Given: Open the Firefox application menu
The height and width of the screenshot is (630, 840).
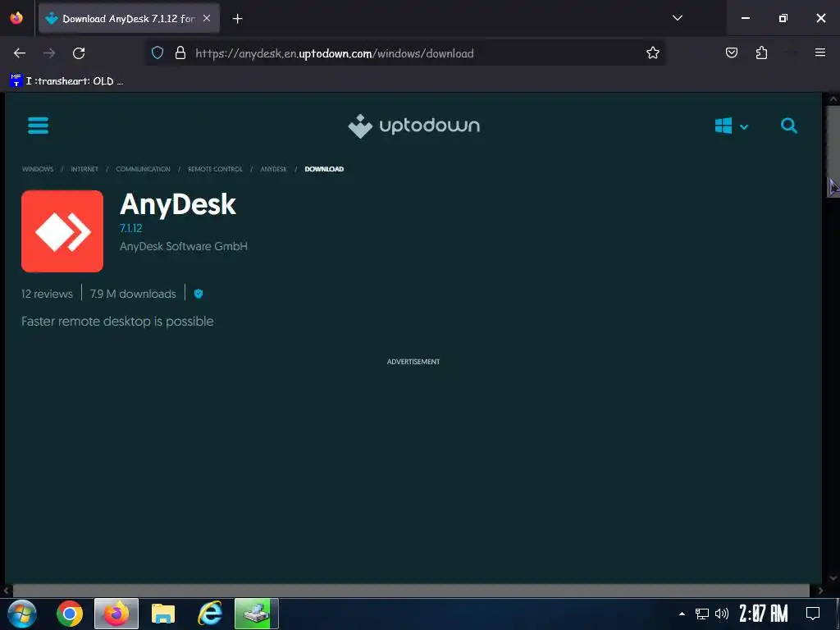Looking at the screenshot, I should click(820, 52).
